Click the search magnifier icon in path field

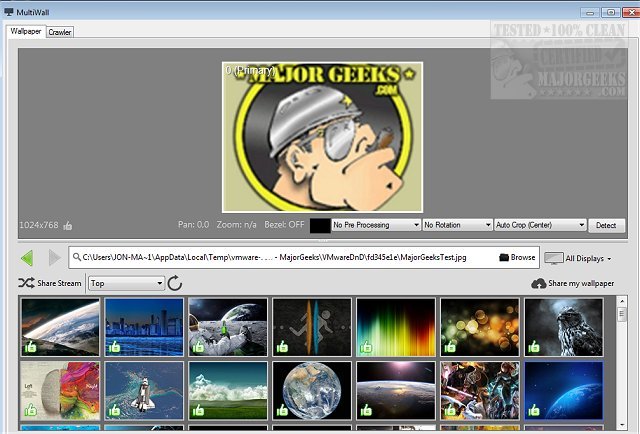76,257
